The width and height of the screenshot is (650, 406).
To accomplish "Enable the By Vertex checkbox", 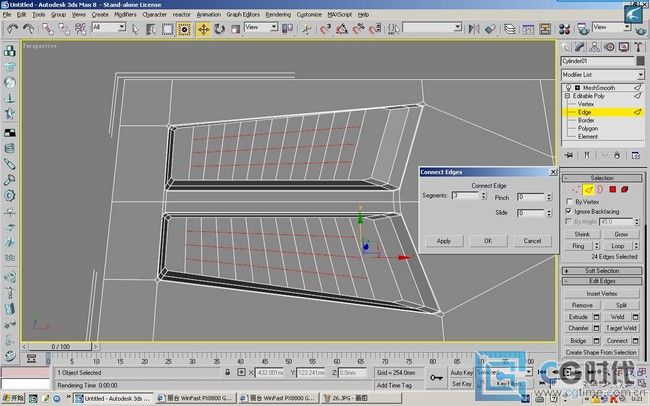I will (x=569, y=202).
